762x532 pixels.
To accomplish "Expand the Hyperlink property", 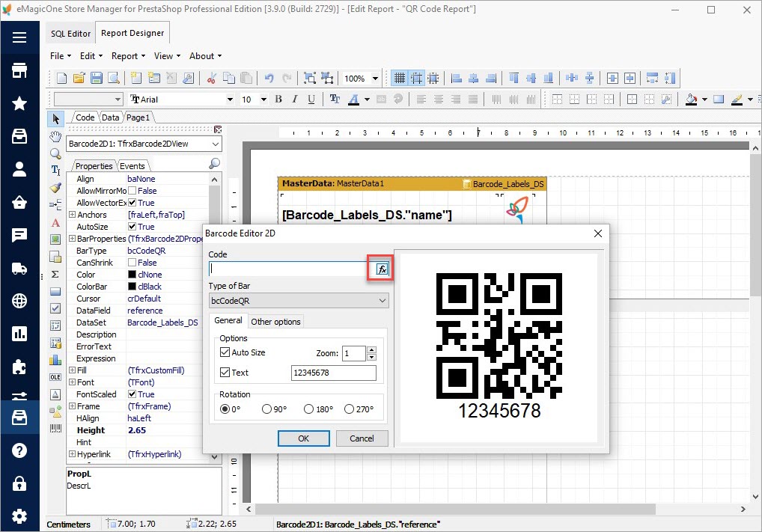I will [72, 454].
